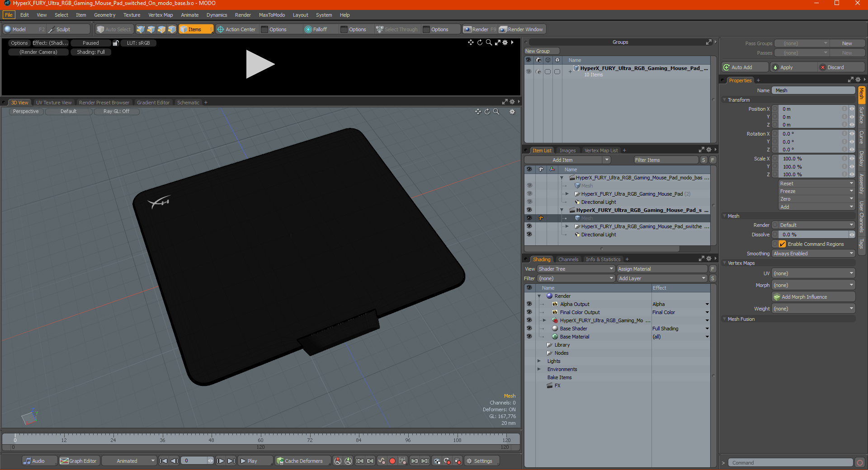Screen dimensions: 868x470
Task: Open Action Center tool
Action: (236, 29)
